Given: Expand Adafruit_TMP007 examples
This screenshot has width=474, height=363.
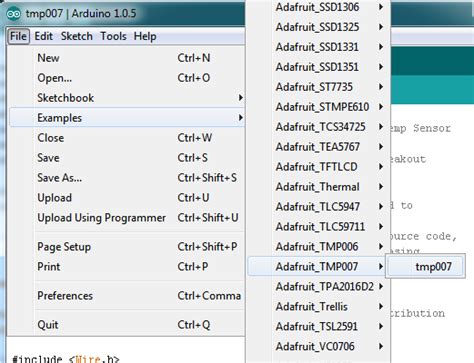Looking at the screenshot, I should (x=317, y=266).
